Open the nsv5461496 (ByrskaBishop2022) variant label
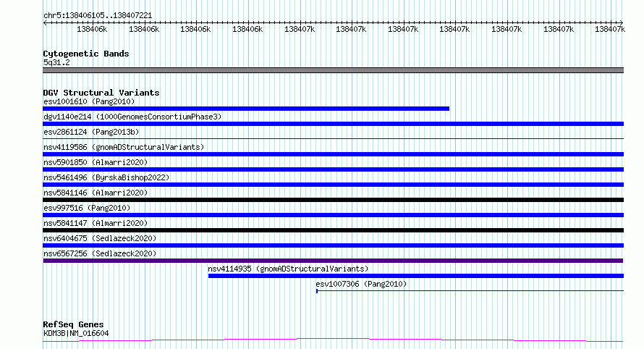The width and height of the screenshot is (644, 349). (x=106, y=177)
